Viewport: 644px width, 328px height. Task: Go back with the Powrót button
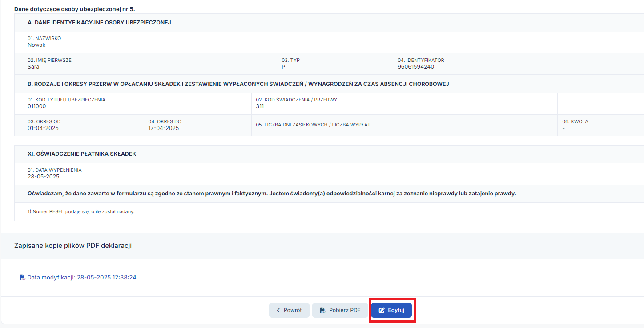pyautogui.click(x=289, y=310)
